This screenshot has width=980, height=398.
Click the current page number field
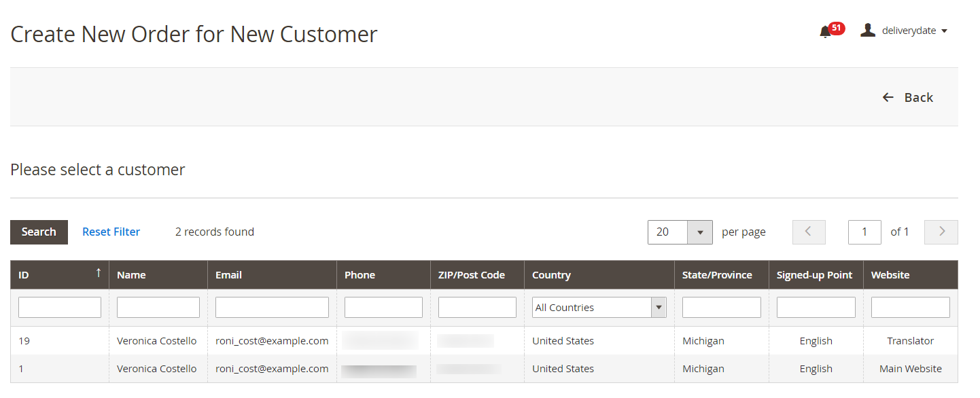pyautogui.click(x=864, y=232)
